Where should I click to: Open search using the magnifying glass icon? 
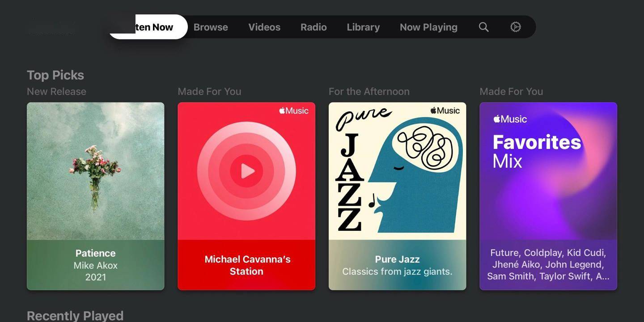[x=483, y=27]
